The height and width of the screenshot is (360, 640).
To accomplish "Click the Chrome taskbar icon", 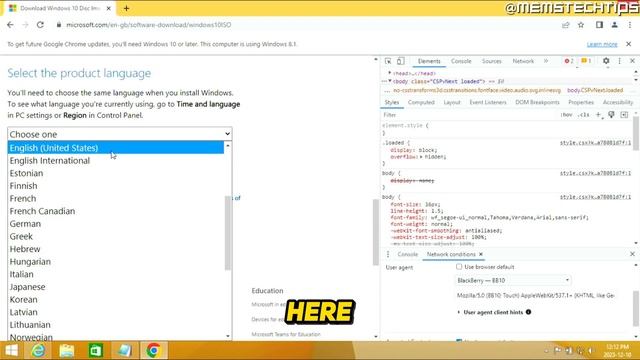I will click(154, 351).
